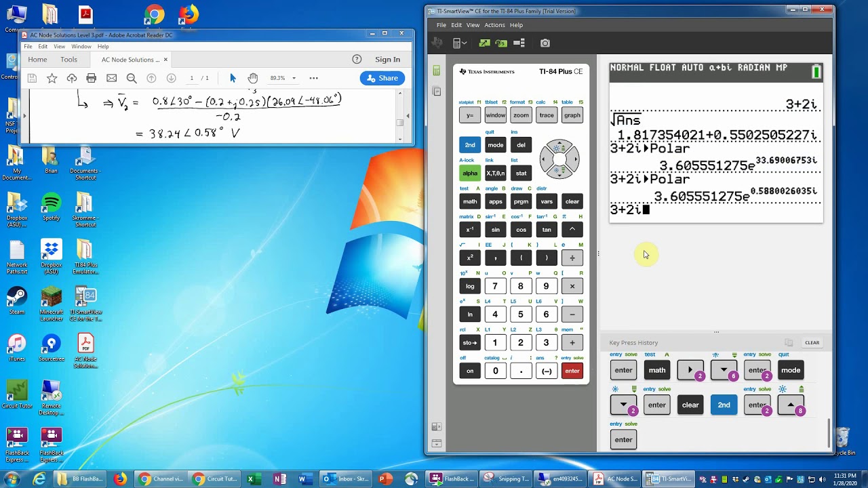Close the AC Node Solutions PDF tab

[165, 60]
